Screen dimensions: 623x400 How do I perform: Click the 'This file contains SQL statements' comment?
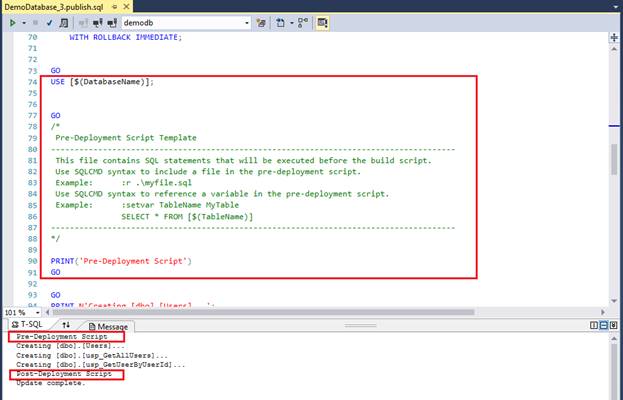(243, 160)
